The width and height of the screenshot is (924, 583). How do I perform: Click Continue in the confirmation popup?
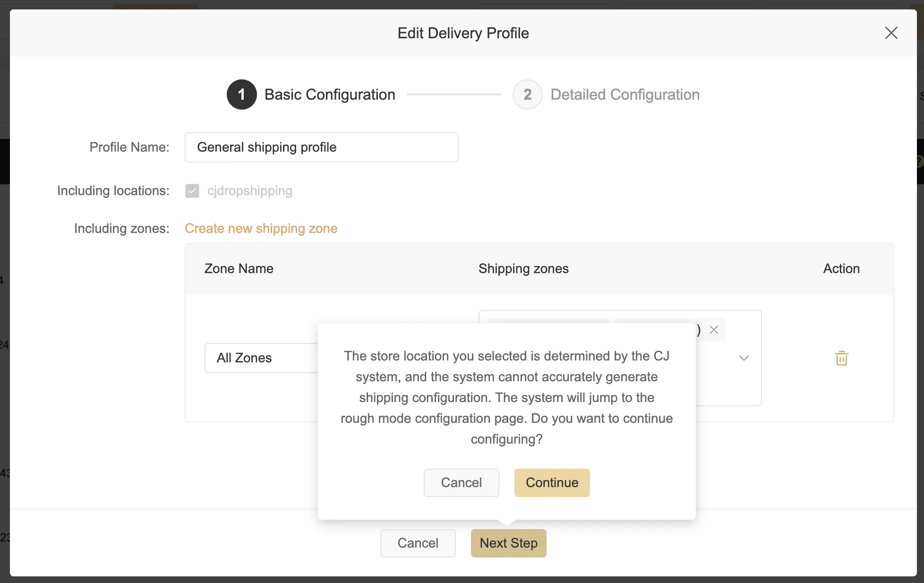pos(552,482)
